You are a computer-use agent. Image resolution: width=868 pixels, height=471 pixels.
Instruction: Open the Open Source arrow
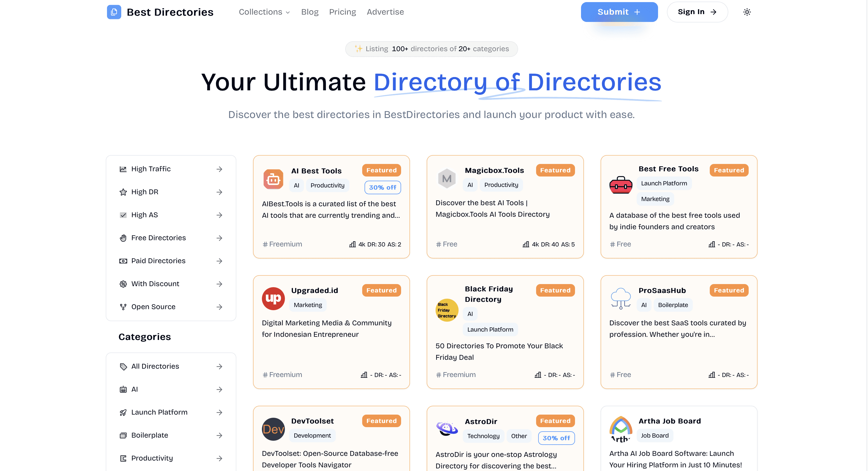coord(219,307)
